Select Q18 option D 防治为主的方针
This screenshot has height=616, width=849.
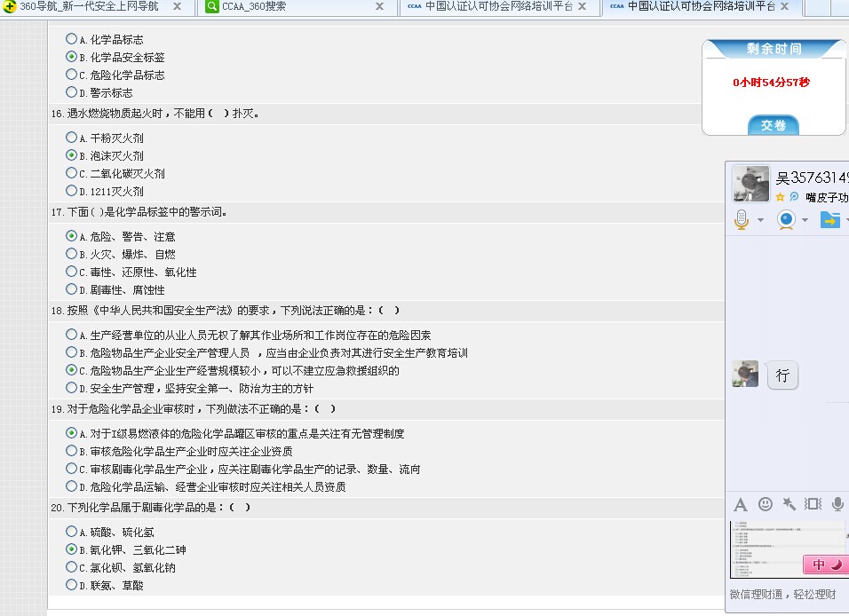point(71,388)
